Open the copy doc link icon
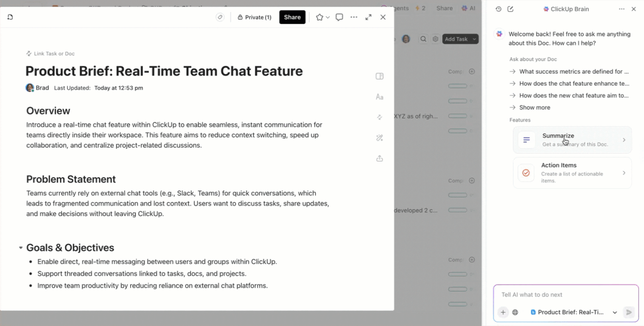The image size is (644, 326). (219, 17)
